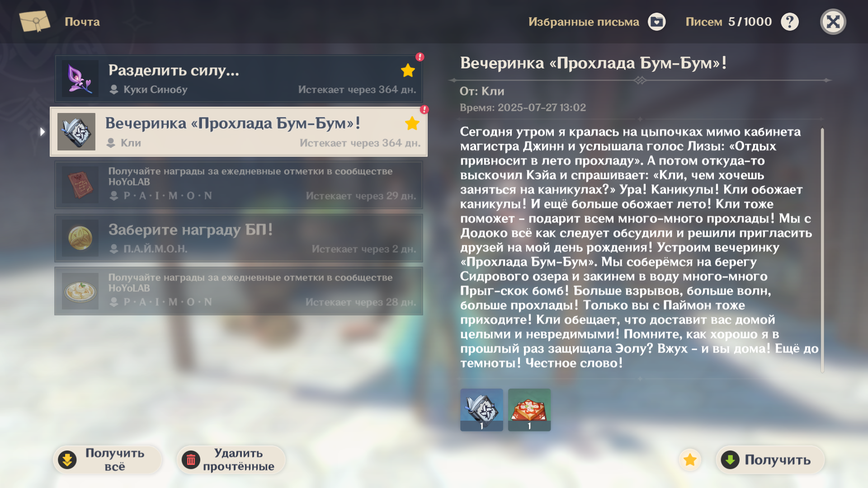Click the recipe book reward thumbnail
The width and height of the screenshot is (868, 488).
(x=481, y=409)
